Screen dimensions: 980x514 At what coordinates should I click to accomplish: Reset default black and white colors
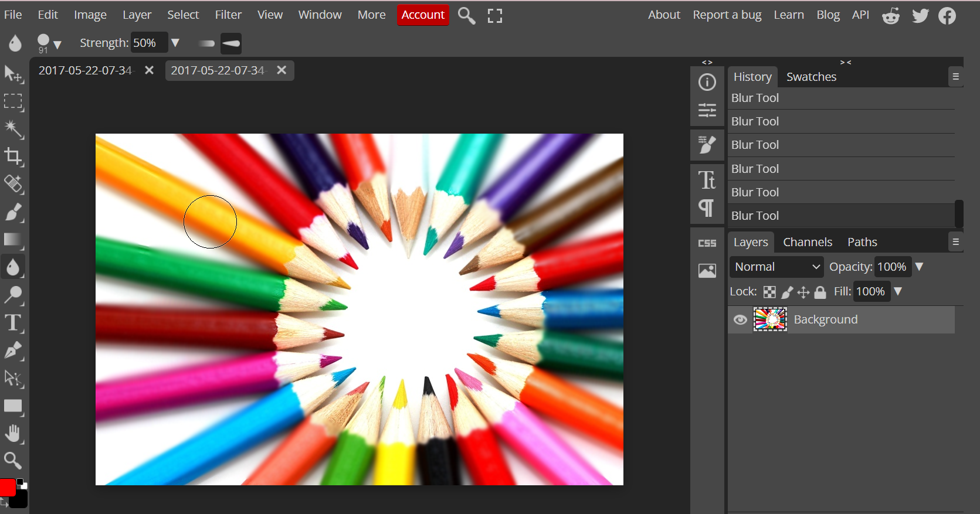click(22, 484)
